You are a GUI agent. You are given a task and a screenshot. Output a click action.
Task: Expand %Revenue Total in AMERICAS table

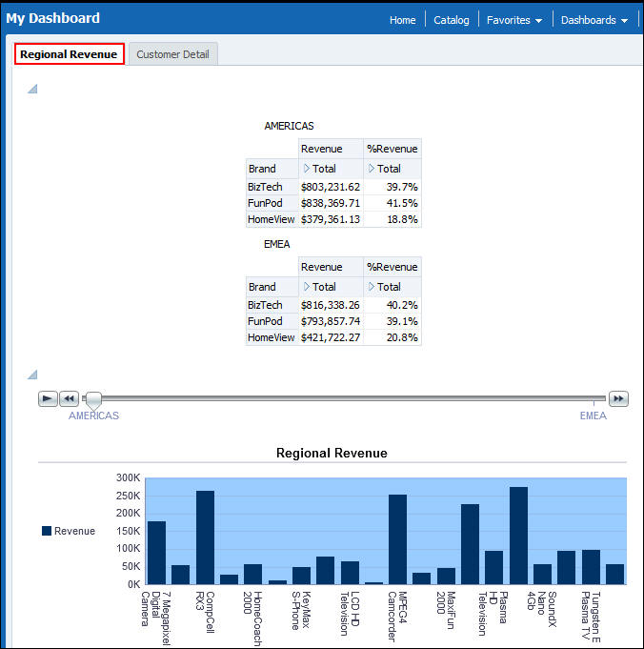[372, 169]
